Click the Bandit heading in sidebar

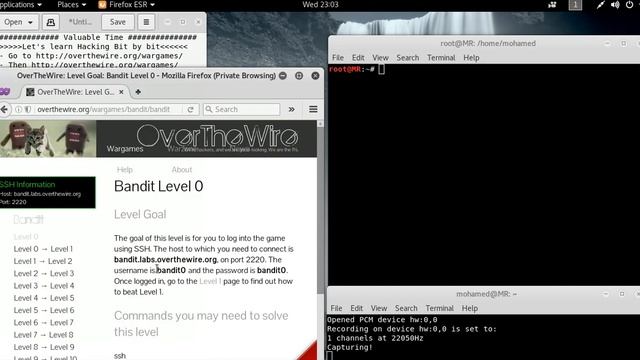click(x=28, y=220)
